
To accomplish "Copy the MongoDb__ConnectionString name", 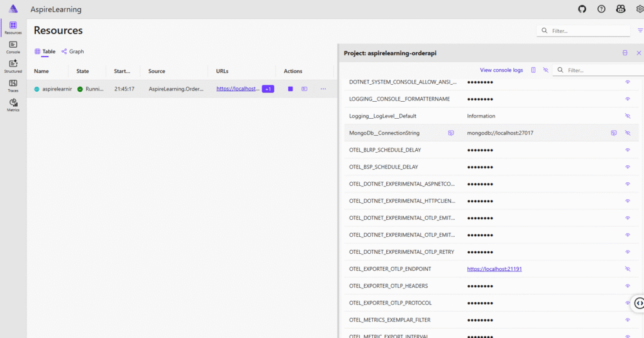I will [451, 133].
